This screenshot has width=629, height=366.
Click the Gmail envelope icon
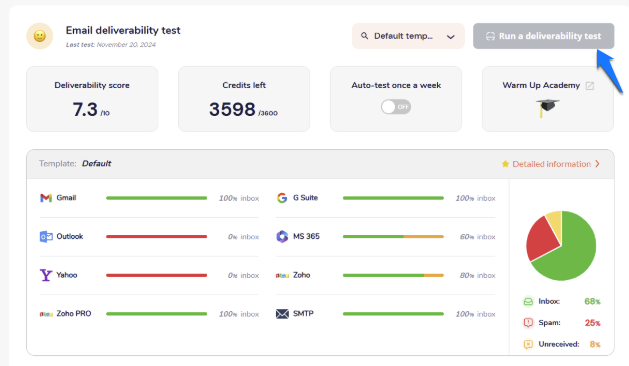46,198
